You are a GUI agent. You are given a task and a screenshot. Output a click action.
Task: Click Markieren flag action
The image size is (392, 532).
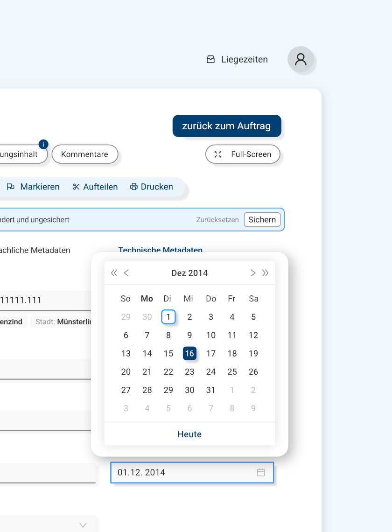[33, 187]
